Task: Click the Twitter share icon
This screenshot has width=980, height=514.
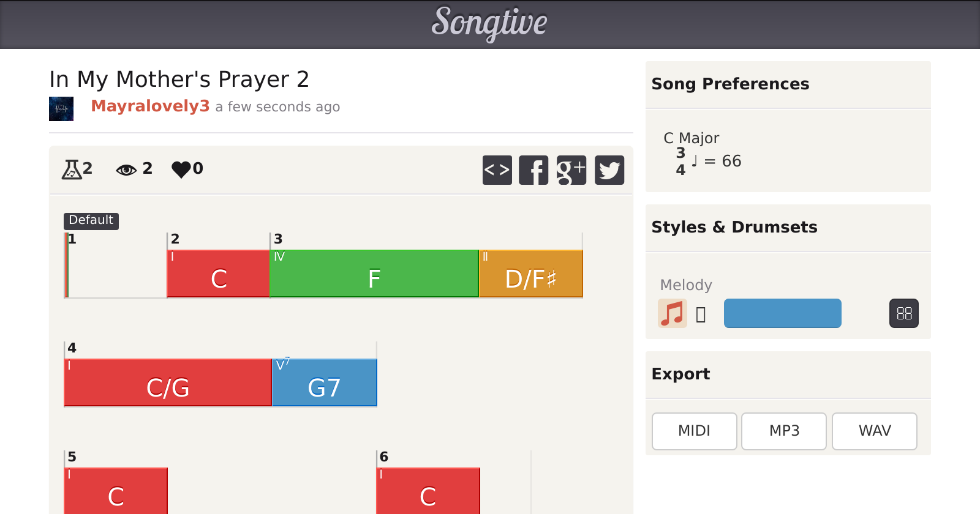Action: click(x=609, y=170)
